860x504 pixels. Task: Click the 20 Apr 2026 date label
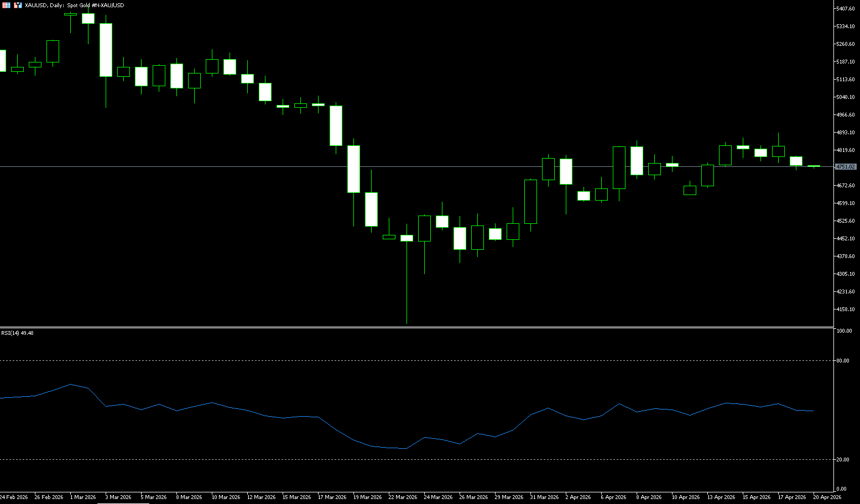pyautogui.click(x=827, y=497)
